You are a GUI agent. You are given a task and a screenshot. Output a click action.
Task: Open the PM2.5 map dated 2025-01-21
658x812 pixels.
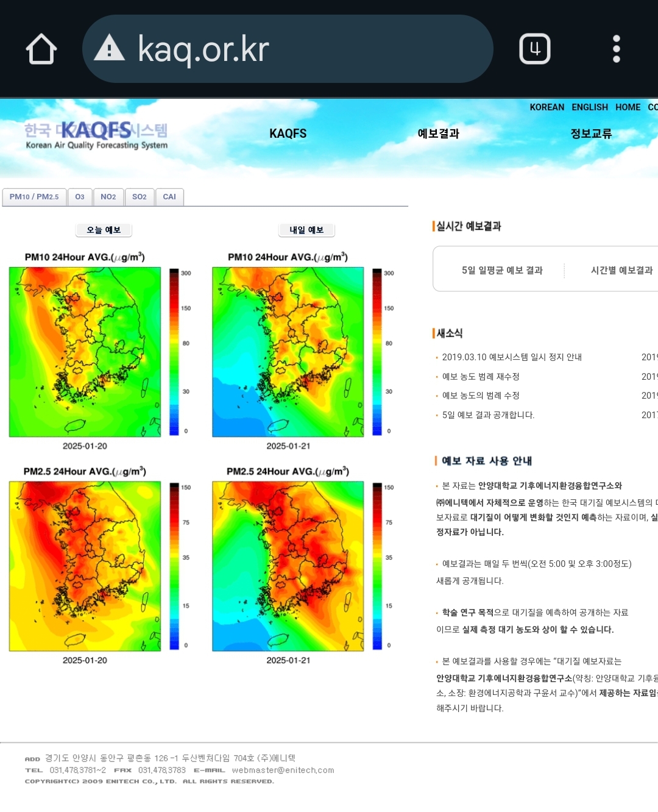(x=288, y=566)
